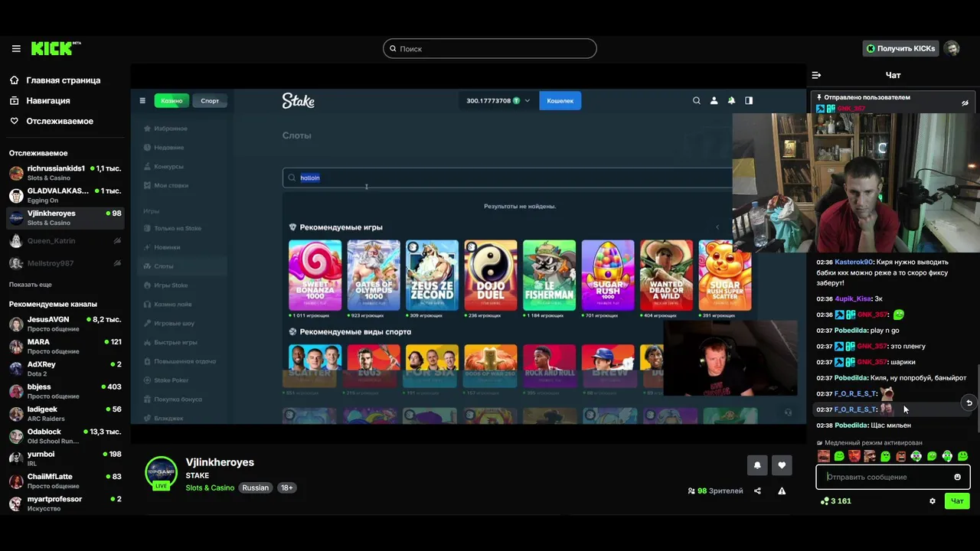The width and height of the screenshot is (980, 551).
Task: Open the AdXRey Dota 2 channel
Action: point(65,369)
